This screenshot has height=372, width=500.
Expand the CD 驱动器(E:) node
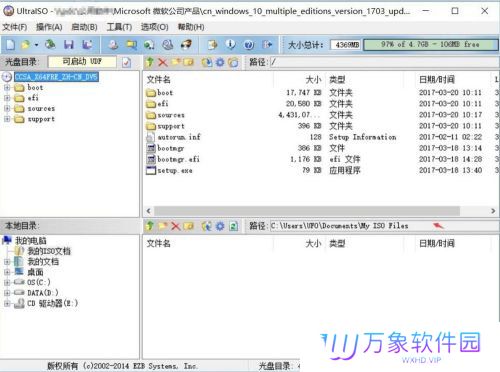pyautogui.click(x=7, y=304)
